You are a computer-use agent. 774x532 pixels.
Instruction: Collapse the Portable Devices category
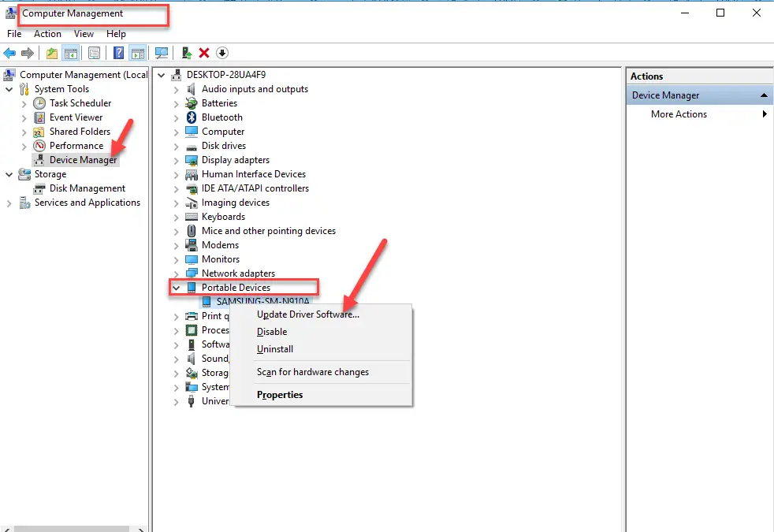click(176, 287)
